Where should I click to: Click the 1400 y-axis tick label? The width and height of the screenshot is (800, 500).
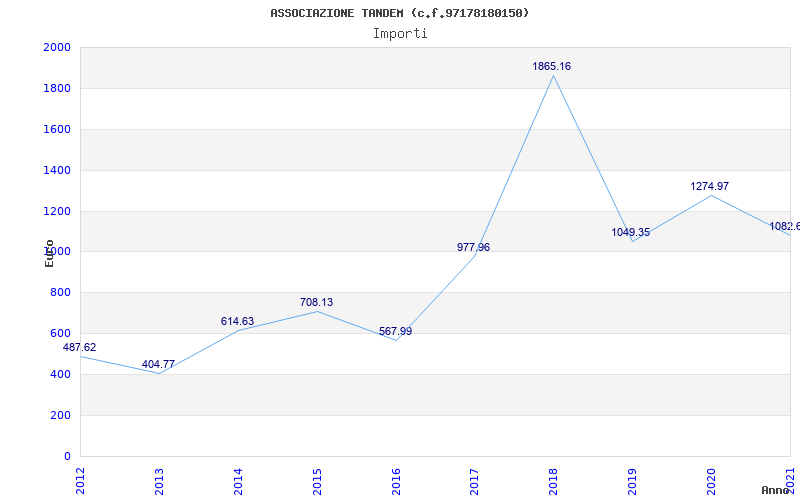coord(57,170)
